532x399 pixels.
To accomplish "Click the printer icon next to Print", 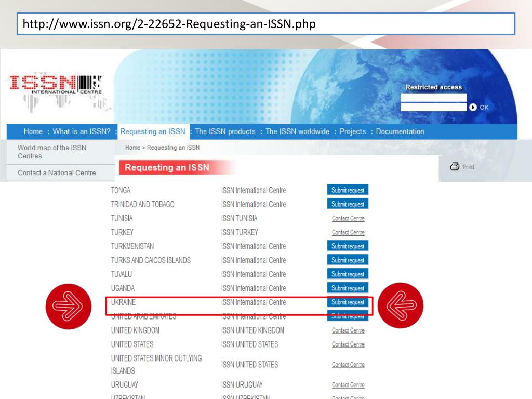I will [x=455, y=166].
